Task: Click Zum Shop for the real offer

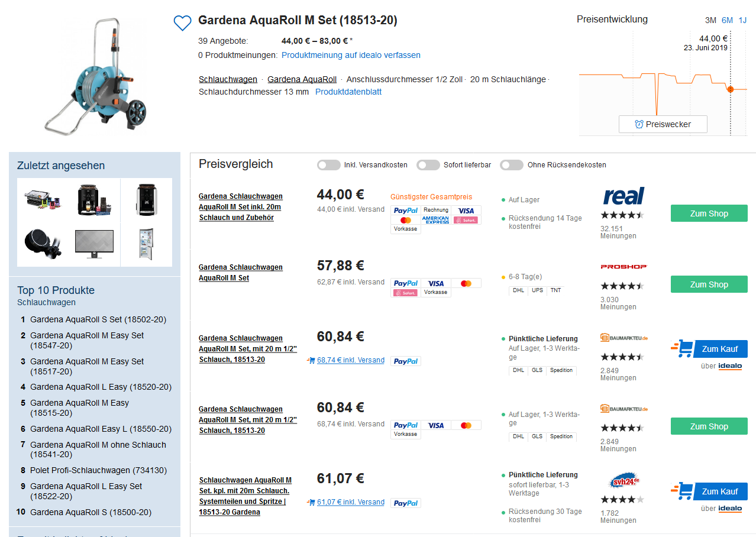Action: [x=709, y=213]
